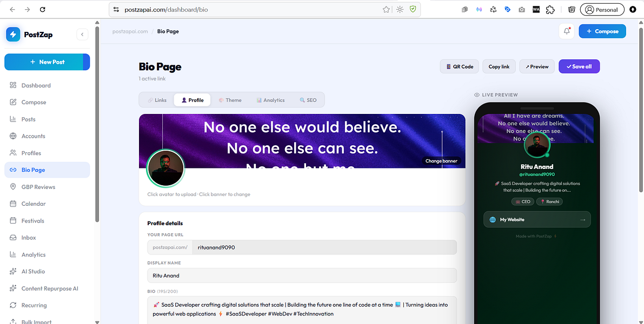This screenshot has height=324, width=644.
Task: Open Posts in the sidebar
Action: pyautogui.click(x=47, y=119)
